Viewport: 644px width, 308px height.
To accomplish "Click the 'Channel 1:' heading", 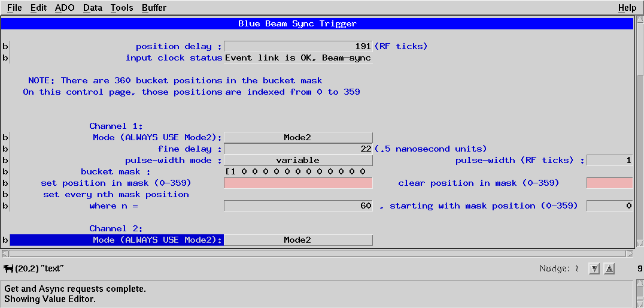I will pyautogui.click(x=116, y=126).
